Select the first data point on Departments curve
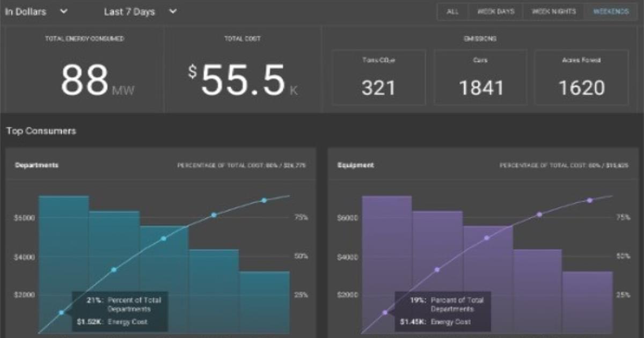Viewport: 644px width, 338px height. 61,312
